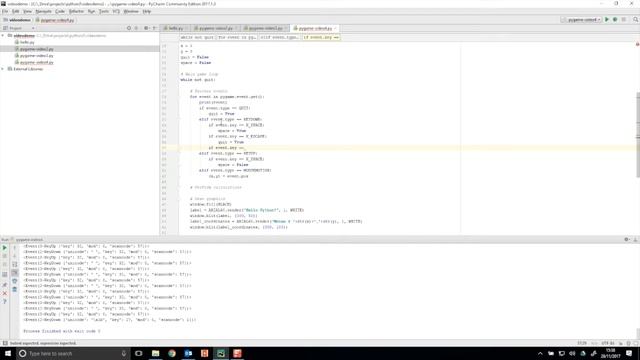
Task: Switch to PyCharm in the taskbar
Action: [221, 353]
